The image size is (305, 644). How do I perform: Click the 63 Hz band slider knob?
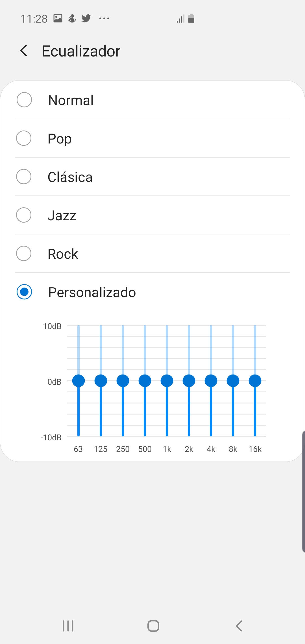click(x=79, y=381)
